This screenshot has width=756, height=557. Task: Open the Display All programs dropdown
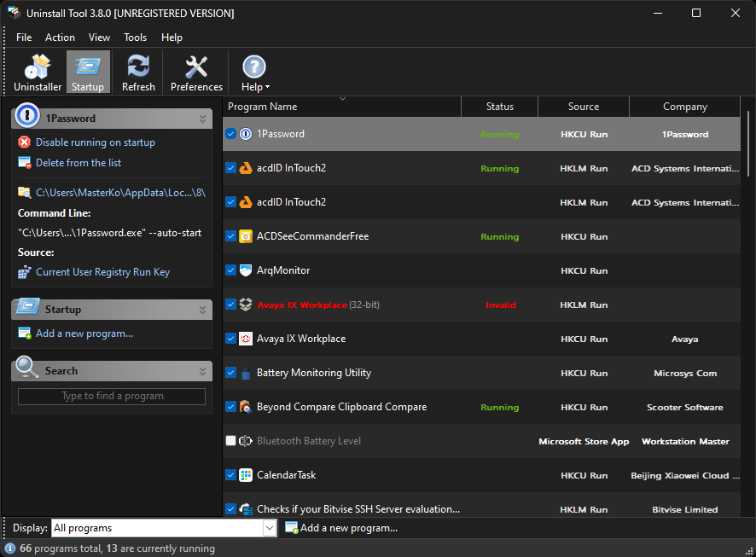270,528
